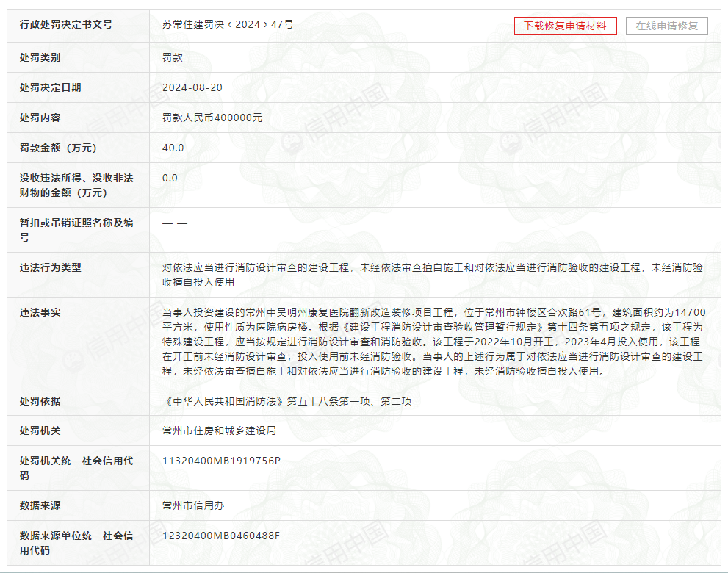728x573 pixels.
Task: Click the 行政处罚决定书文号 label
Action: [66, 25]
